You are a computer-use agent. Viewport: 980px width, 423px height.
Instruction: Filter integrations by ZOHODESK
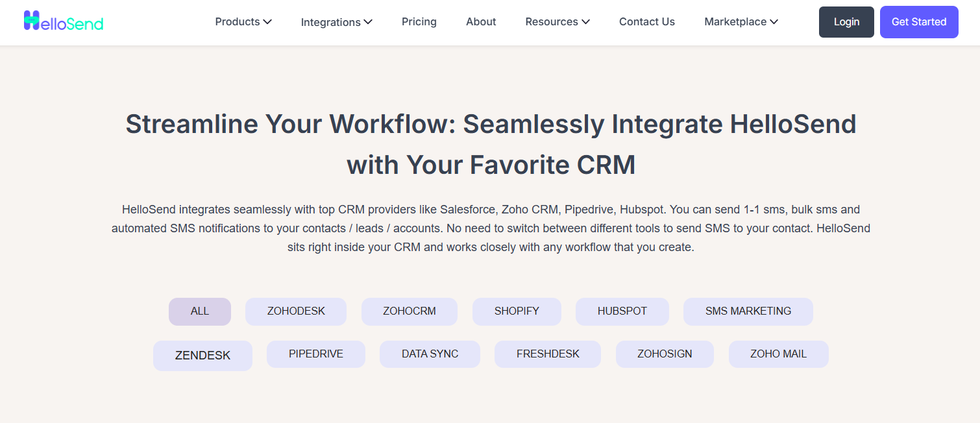pyautogui.click(x=296, y=311)
